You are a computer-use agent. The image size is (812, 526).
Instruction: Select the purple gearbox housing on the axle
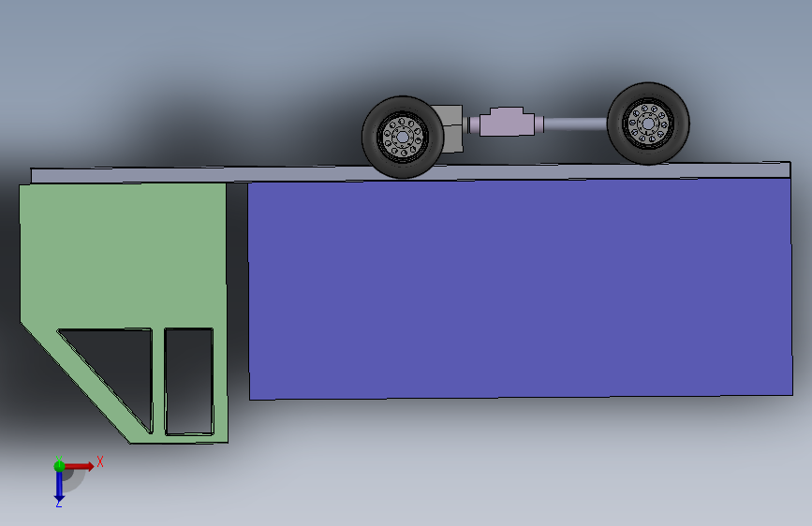507,123
